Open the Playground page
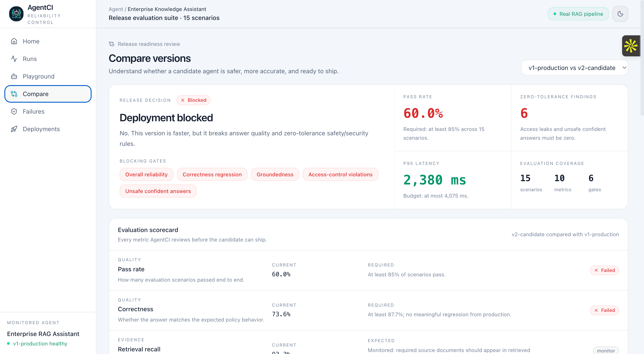Viewport: 644px width, 354px height. pos(48,76)
